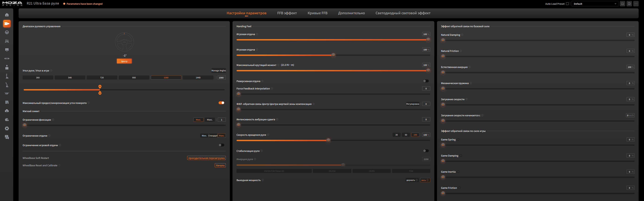Image resolution: width=644 pixels, height=201 pixels.
Task: Enable Стабилизация руля toggle
Action: point(426,151)
